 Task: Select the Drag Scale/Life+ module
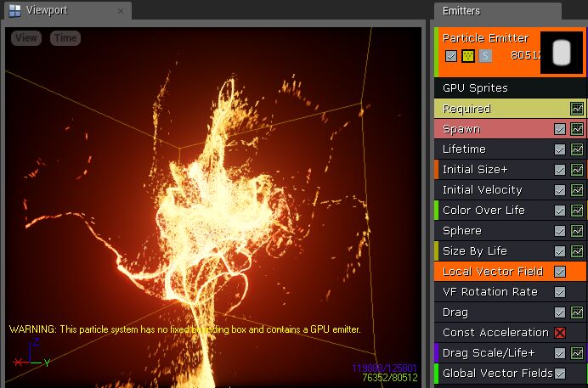510,353
